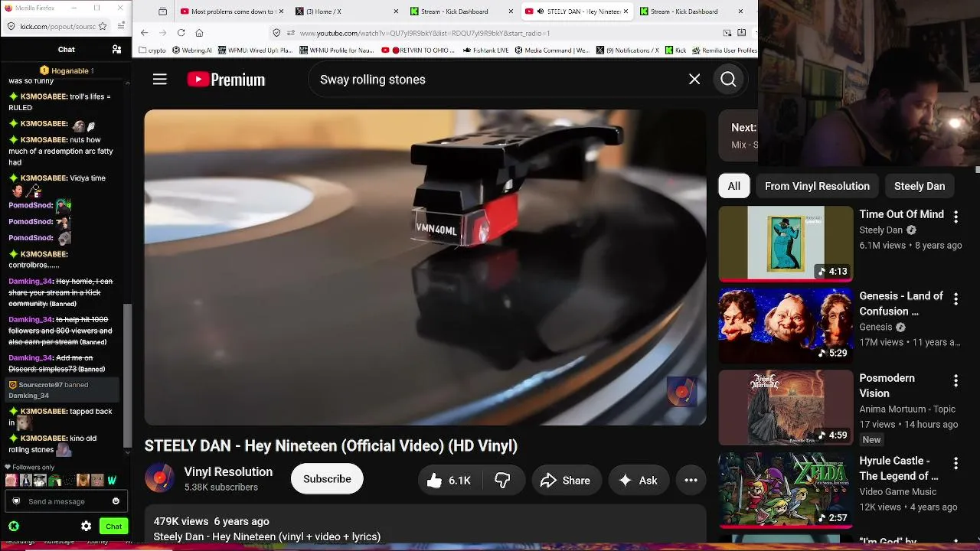The image size is (980, 551).
Task: Open chat identity badge icon in input
Action: (x=16, y=501)
